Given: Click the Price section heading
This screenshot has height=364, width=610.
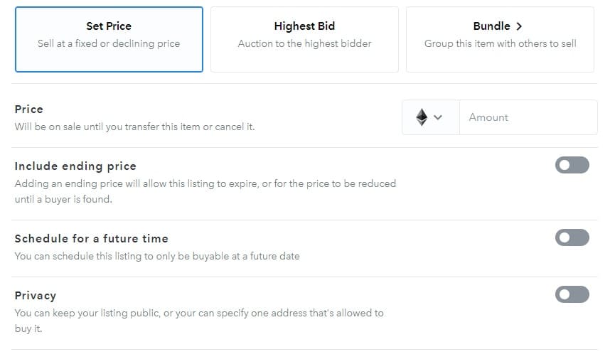Looking at the screenshot, I should pos(29,109).
